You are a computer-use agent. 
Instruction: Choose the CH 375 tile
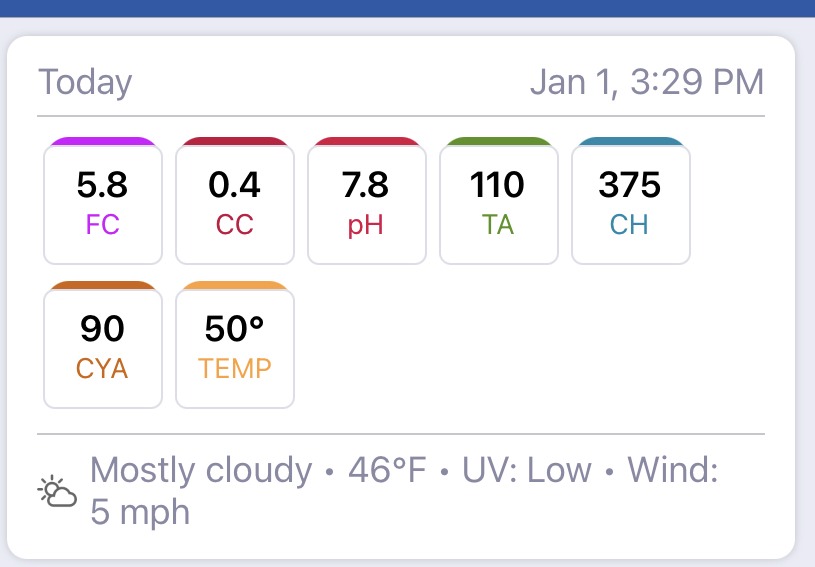coord(631,204)
